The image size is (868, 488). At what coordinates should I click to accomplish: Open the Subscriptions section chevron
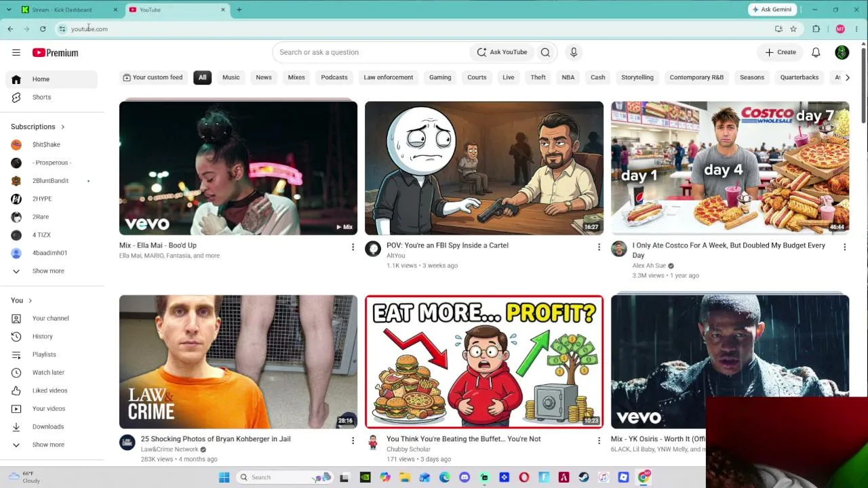point(62,127)
